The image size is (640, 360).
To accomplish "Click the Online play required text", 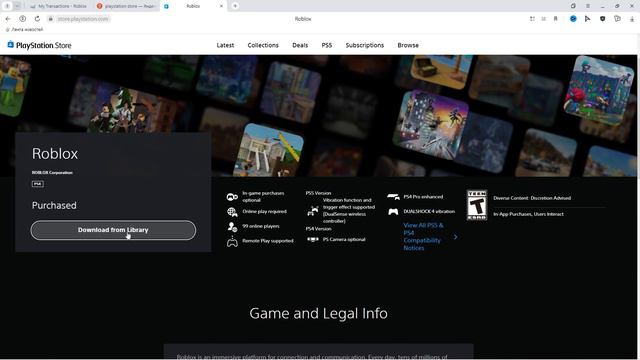I will 264,211.
